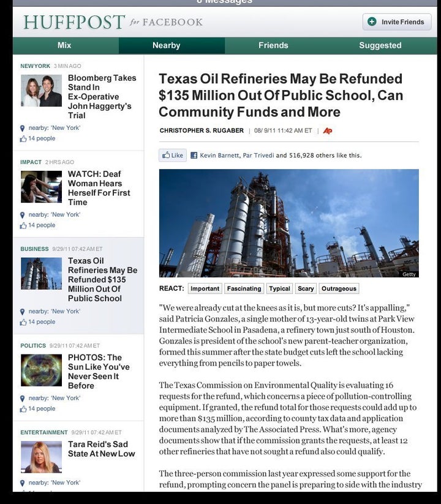Click the location pin under Texas Oil sidebar story

pos(22,312)
